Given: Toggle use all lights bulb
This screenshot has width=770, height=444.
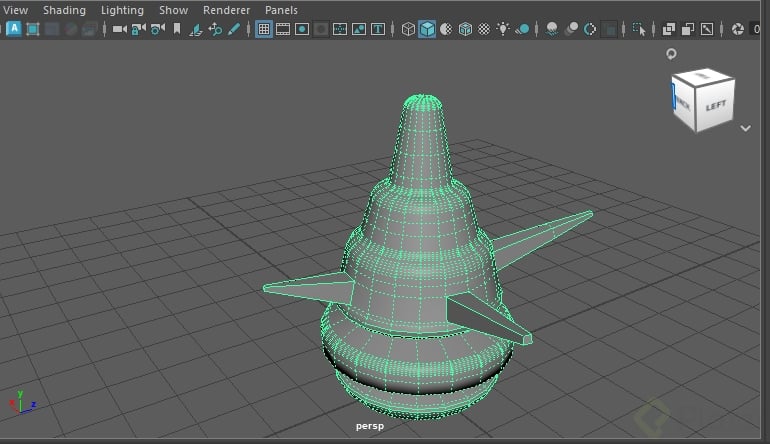Looking at the screenshot, I should [503, 29].
